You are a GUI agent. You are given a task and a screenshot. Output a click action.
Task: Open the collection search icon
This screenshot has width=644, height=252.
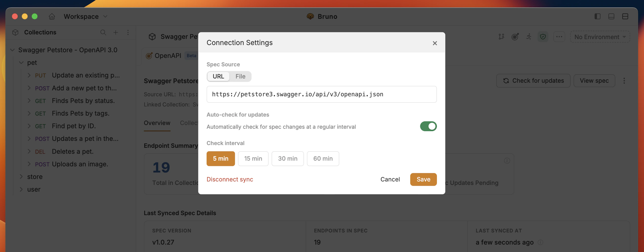click(103, 32)
